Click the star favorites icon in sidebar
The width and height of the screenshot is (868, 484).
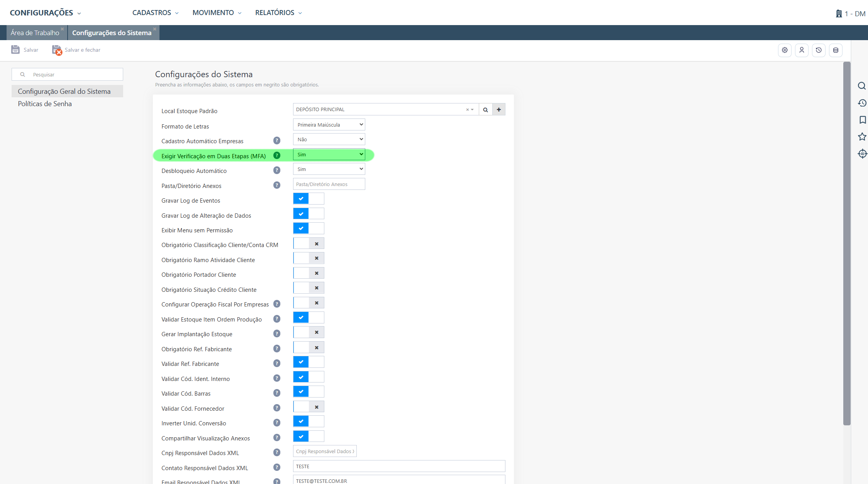pyautogui.click(x=862, y=137)
